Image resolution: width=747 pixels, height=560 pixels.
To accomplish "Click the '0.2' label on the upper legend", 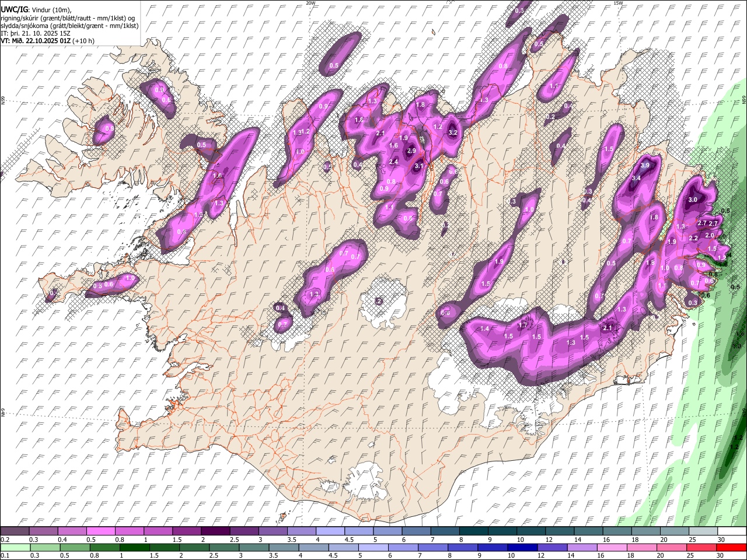I will 5,540.
